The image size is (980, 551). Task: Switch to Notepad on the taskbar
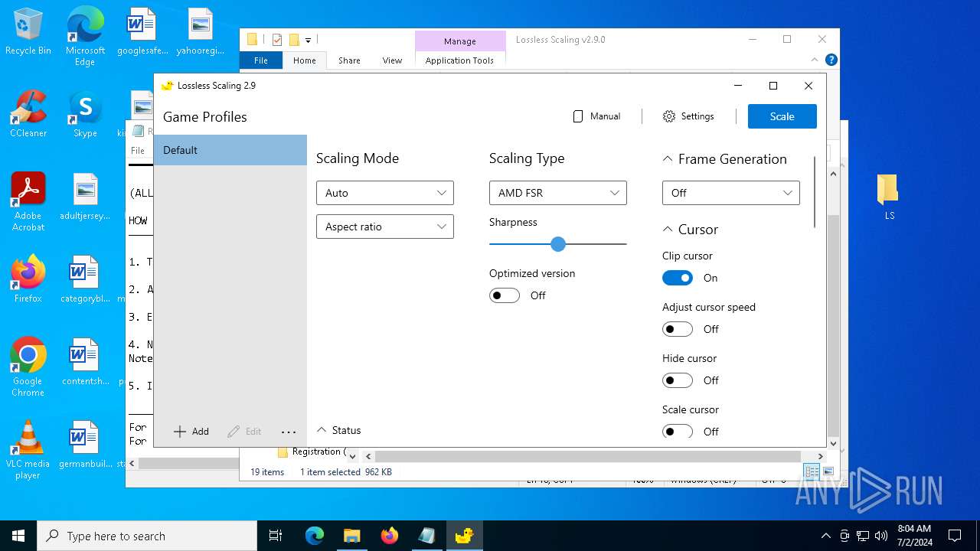pos(426,536)
